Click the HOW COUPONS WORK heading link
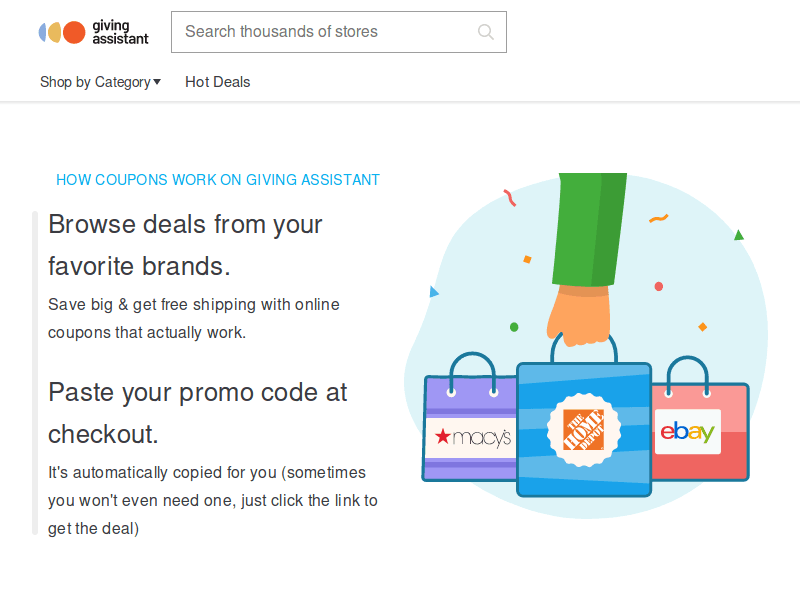The height and width of the screenshot is (600, 800). (218, 180)
